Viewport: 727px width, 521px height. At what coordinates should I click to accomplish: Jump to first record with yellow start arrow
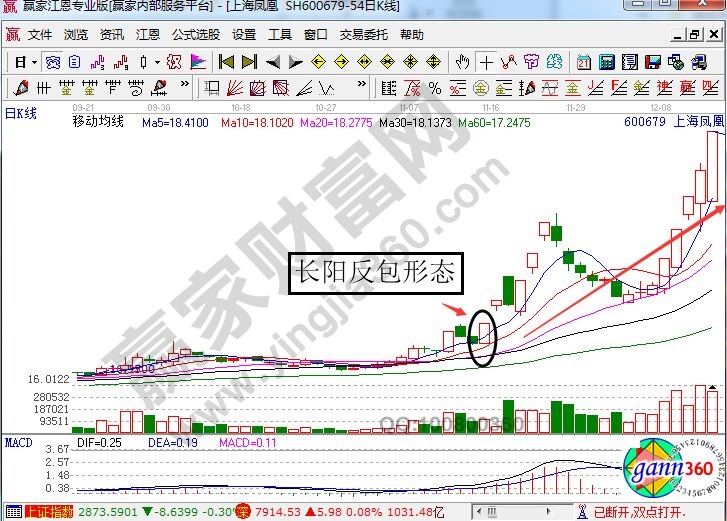[x=227, y=62]
